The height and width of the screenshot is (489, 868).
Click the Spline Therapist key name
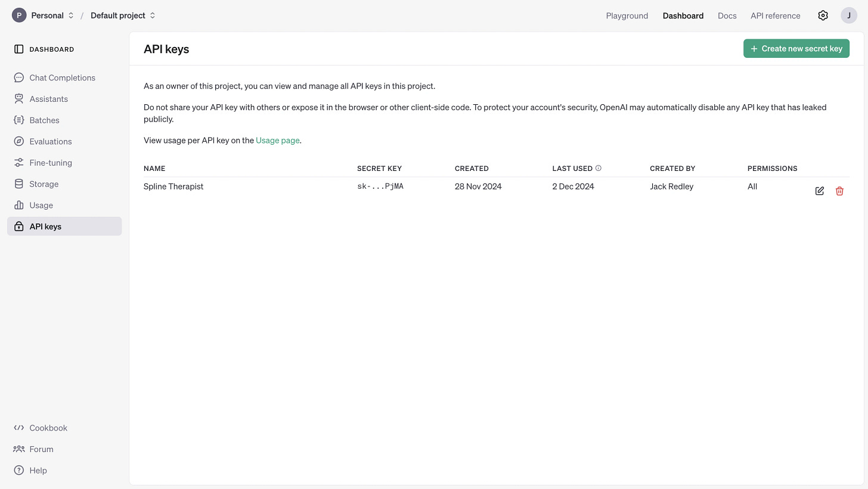[173, 186]
